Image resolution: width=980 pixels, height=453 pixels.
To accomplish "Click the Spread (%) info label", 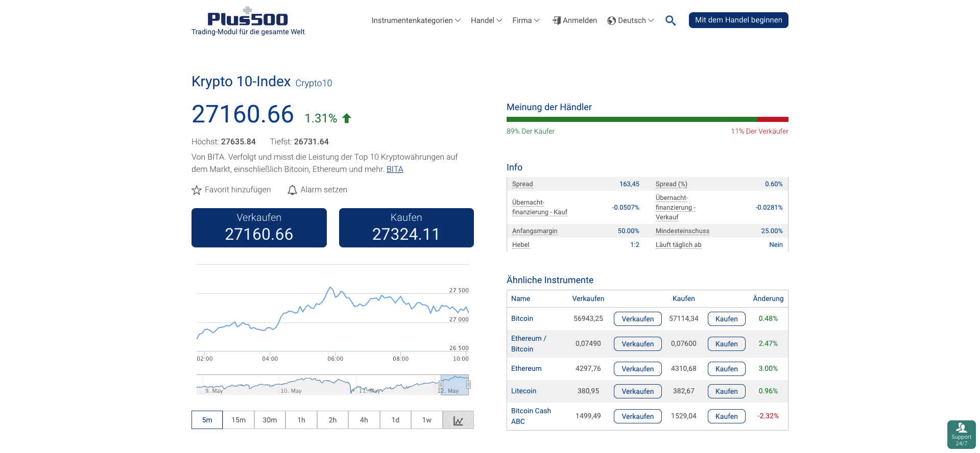I will tap(672, 184).
